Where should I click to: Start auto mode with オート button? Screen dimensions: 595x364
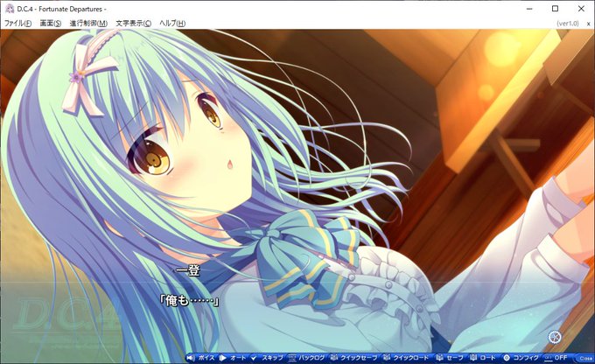(233, 358)
